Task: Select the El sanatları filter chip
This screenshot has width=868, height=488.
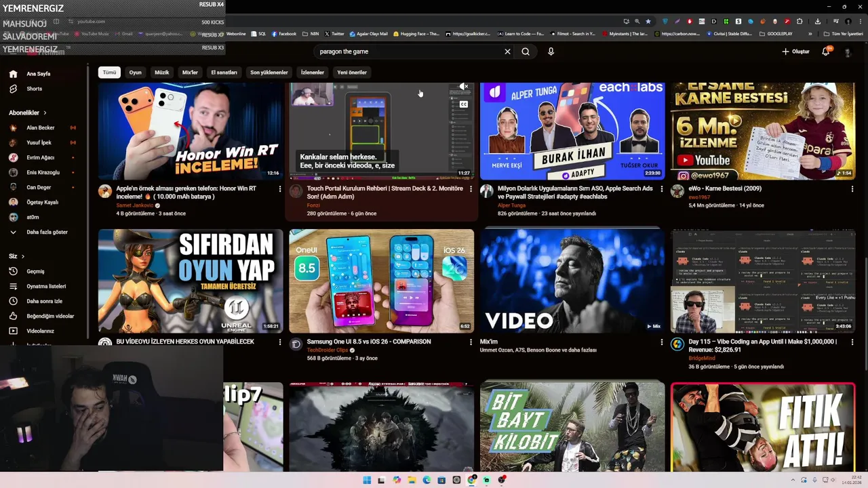Action: [x=224, y=73]
